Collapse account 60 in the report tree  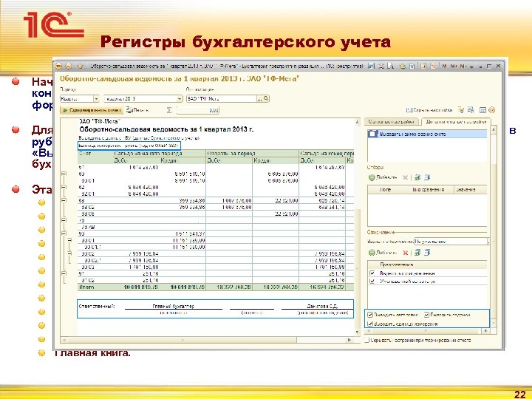click(x=64, y=174)
